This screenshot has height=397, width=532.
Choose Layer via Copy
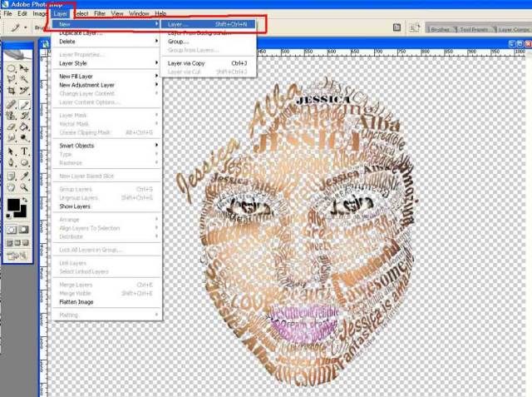[x=208, y=63]
